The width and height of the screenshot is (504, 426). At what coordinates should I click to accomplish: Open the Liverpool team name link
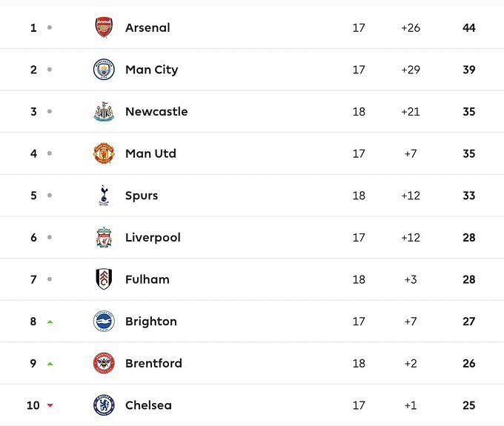(153, 238)
